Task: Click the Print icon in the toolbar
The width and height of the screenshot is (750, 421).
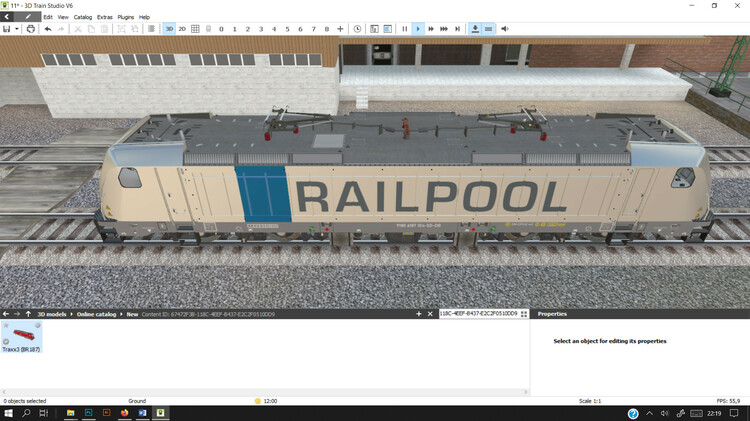Action: [31, 29]
